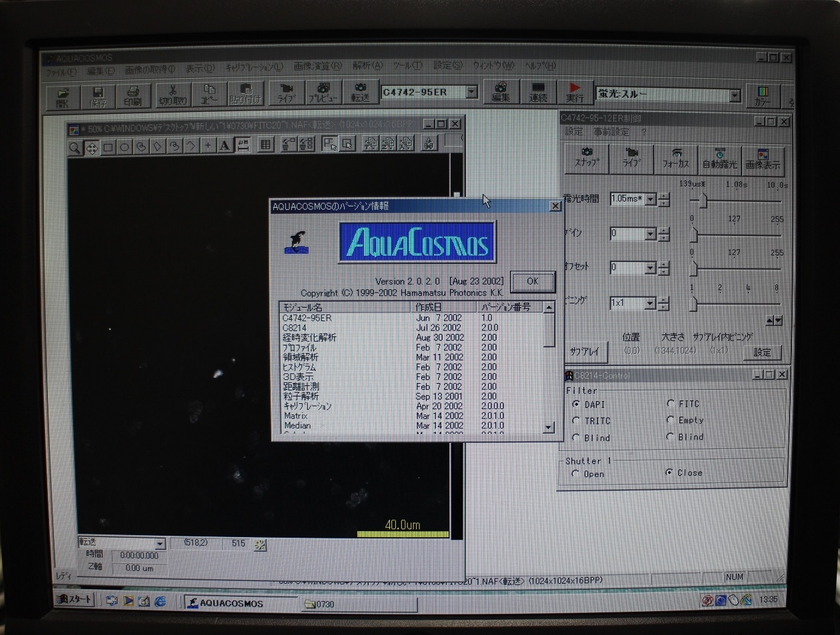
Task: Click the module list scroll-down arrow
Action: pos(549,427)
